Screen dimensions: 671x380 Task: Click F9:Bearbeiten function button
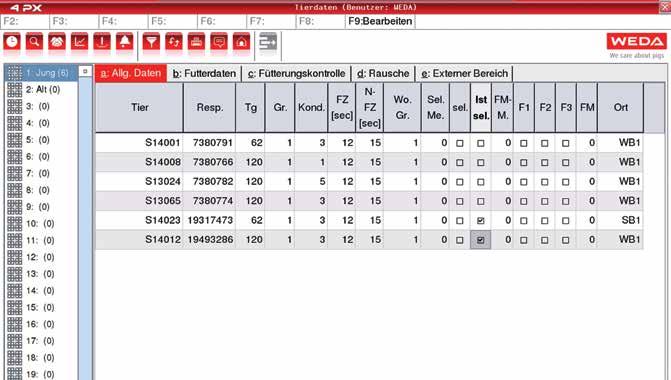coord(380,21)
